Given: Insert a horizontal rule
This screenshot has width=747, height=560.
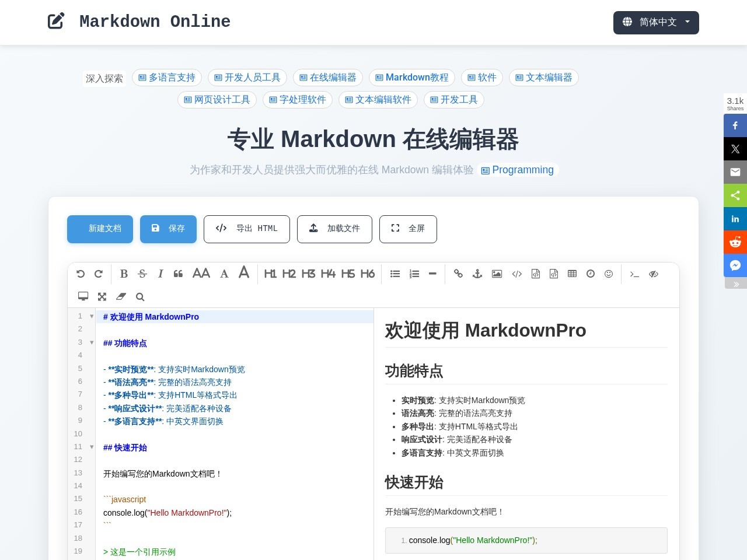Looking at the screenshot, I should pos(432,274).
